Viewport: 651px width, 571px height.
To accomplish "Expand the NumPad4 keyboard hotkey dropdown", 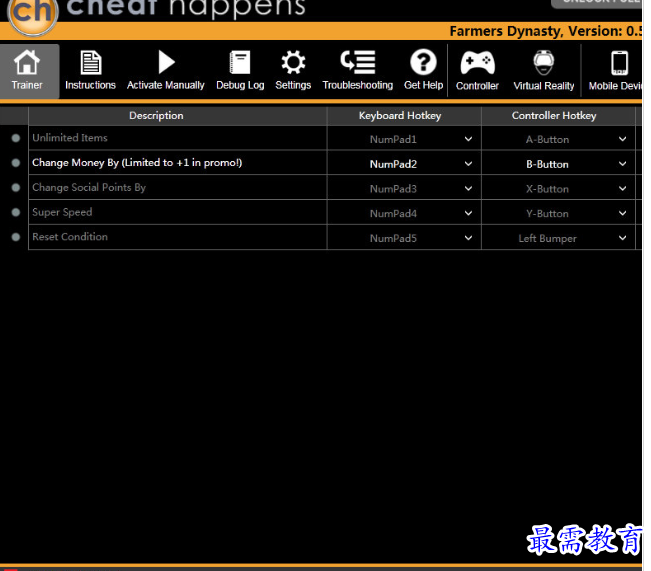I will [x=468, y=213].
